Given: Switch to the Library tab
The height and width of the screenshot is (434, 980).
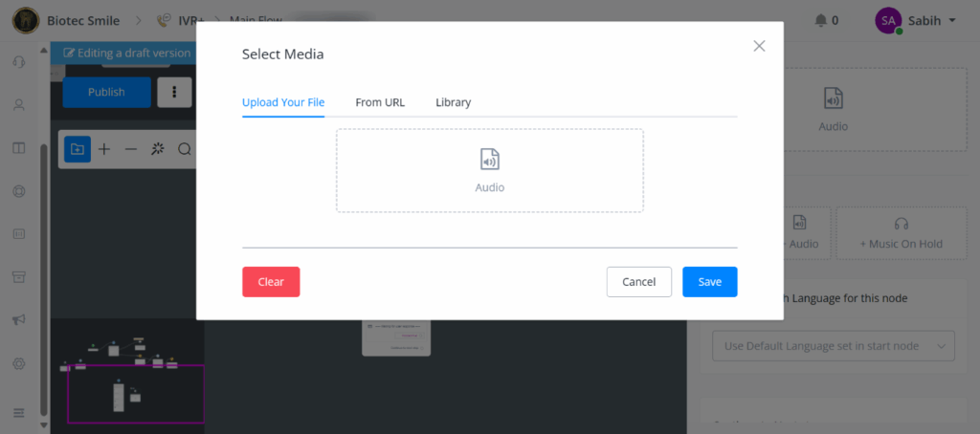Looking at the screenshot, I should [x=453, y=102].
